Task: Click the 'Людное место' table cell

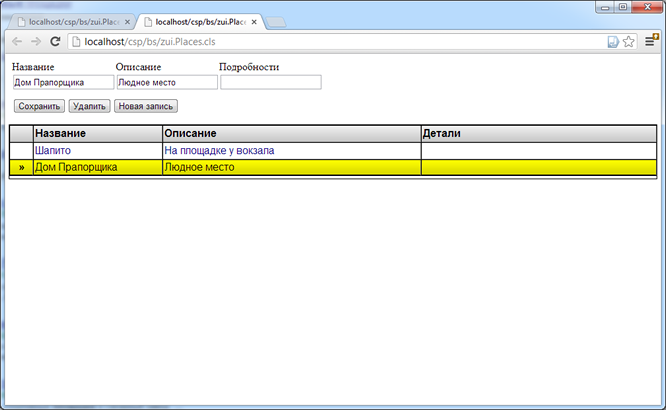Action: pos(291,167)
